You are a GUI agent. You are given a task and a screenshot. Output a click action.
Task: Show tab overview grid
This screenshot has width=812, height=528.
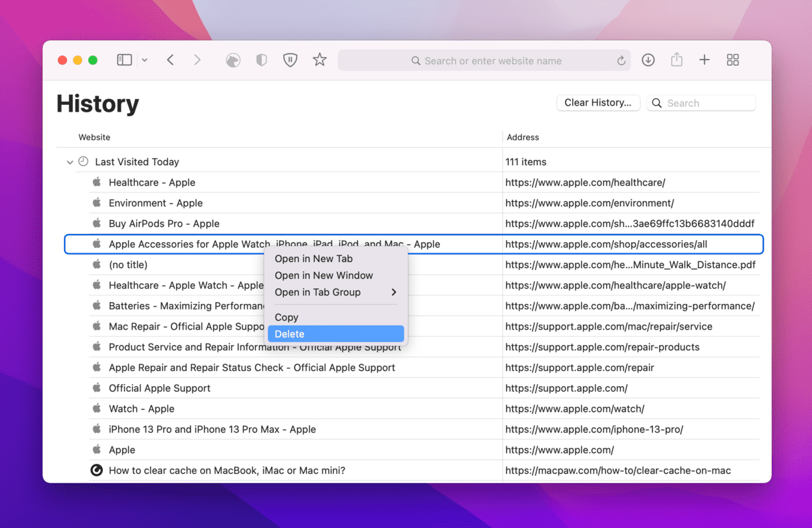click(733, 60)
